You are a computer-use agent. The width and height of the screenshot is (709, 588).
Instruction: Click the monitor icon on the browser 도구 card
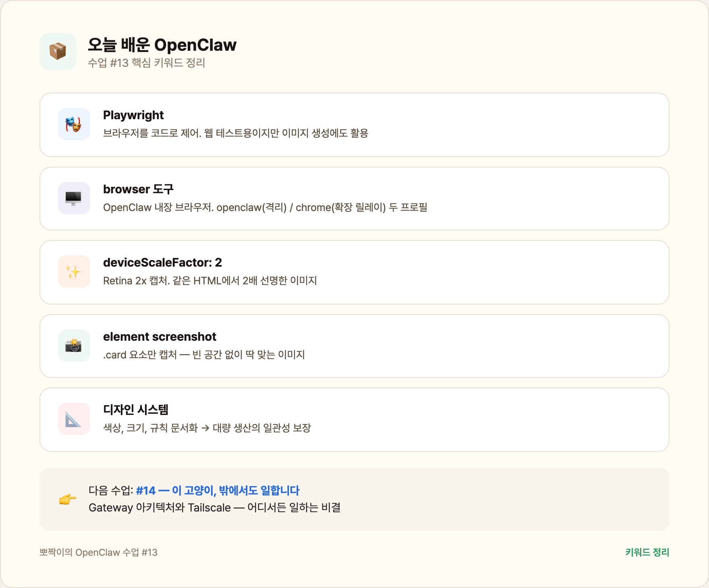coord(74,198)
